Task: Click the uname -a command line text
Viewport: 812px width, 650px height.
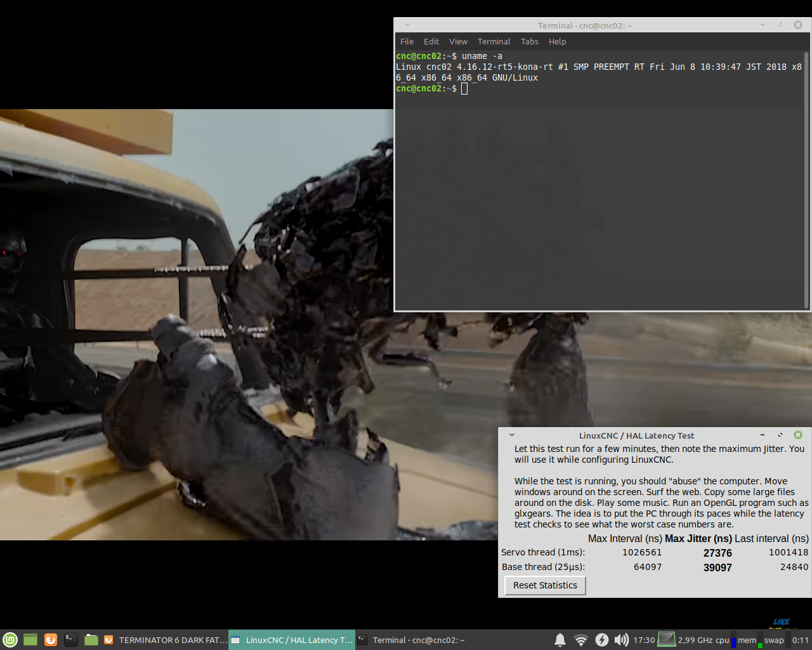Action: coord(482,56)
